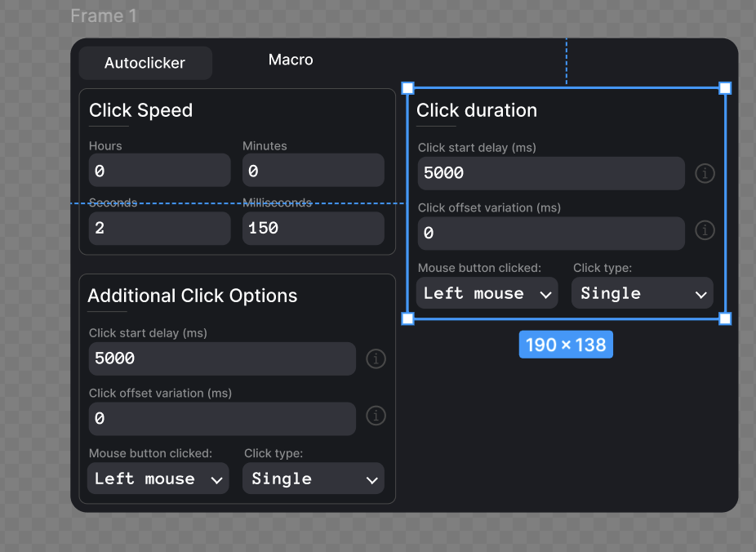Click Additional Click Options' start delay info icon
The image size is (756, 552).
click(376, 358)
